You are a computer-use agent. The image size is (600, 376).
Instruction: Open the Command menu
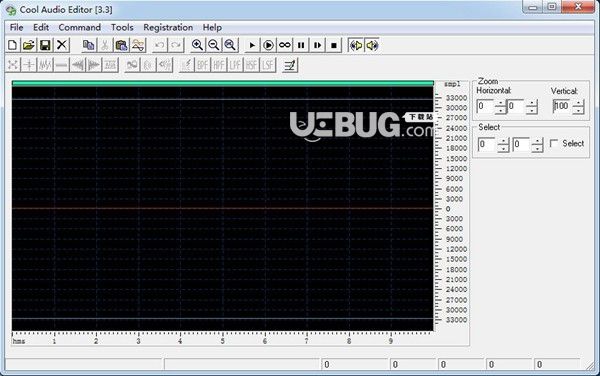[x=80, y=28]
